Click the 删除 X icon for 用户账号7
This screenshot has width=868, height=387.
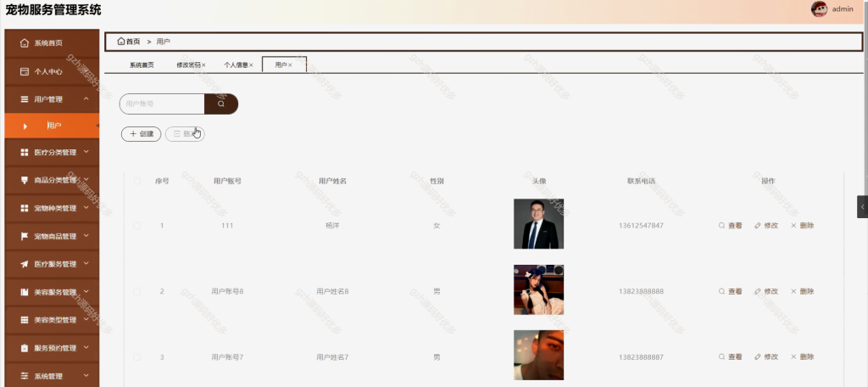[x=793, y=357]
